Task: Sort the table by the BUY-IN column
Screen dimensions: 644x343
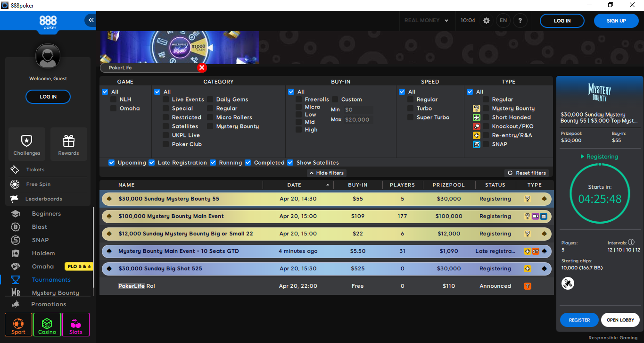Action: click(358, 185)
